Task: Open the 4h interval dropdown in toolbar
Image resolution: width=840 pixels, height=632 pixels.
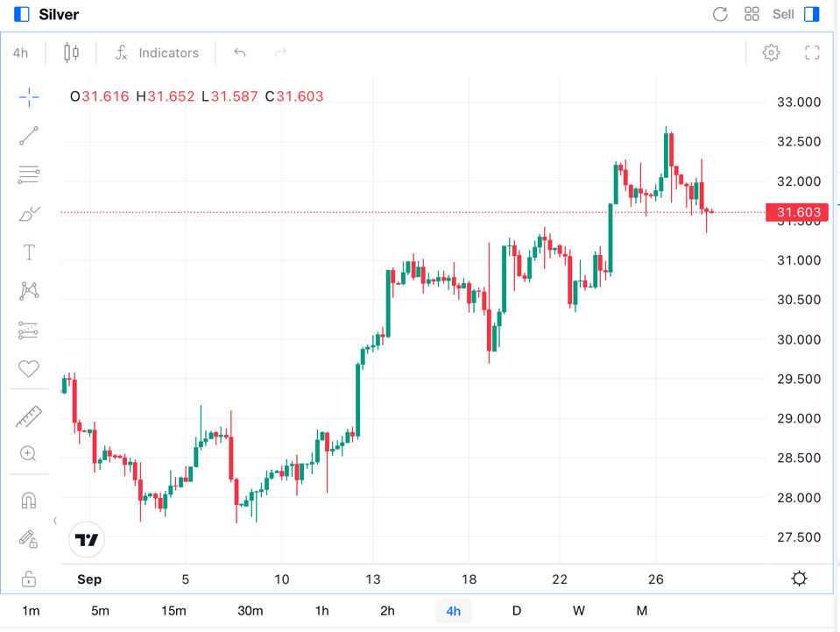Action: point(20,53)
